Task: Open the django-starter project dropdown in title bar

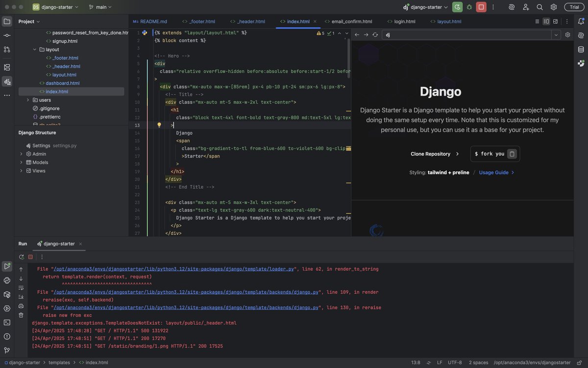Action: pos(55,7)
